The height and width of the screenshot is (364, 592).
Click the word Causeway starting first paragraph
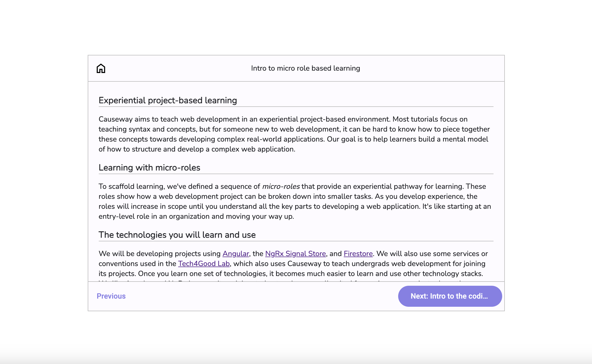[116, 119]
